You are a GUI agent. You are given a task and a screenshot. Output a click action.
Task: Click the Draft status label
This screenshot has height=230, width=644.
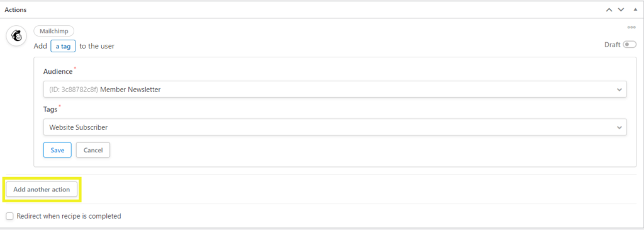click(613, 45)
